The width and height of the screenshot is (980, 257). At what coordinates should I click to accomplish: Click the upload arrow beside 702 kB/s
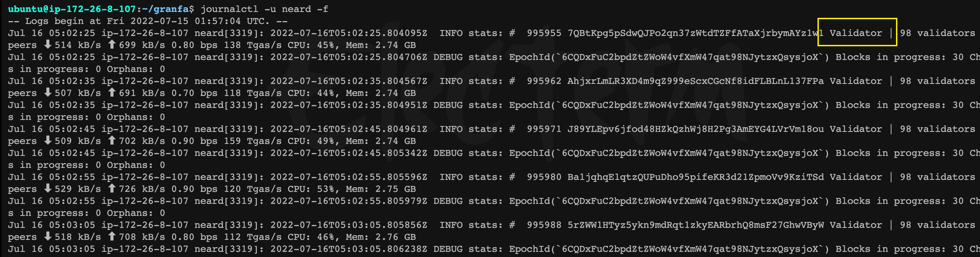pyautogui.click(x=111, y=140)
